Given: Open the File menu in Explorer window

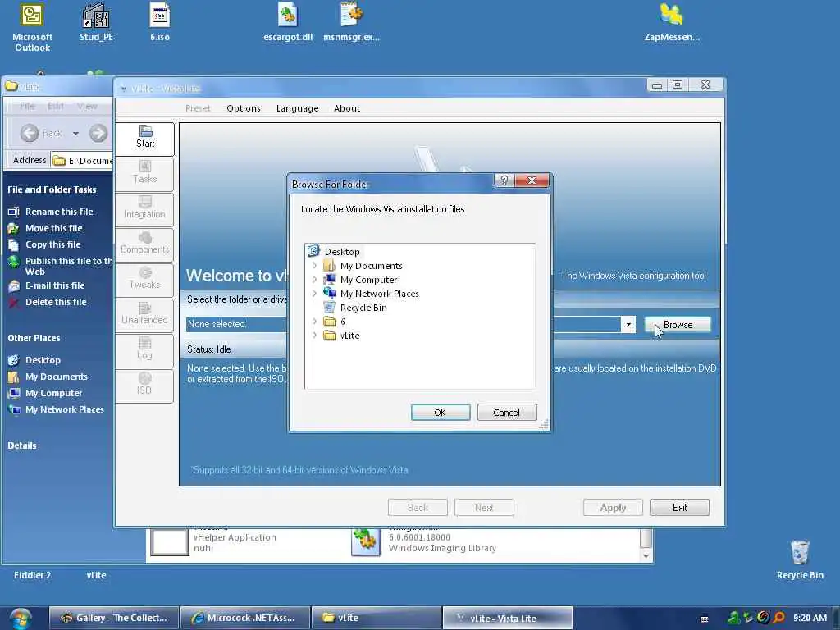Looking at the screenshot, I should tap(27, 106).
